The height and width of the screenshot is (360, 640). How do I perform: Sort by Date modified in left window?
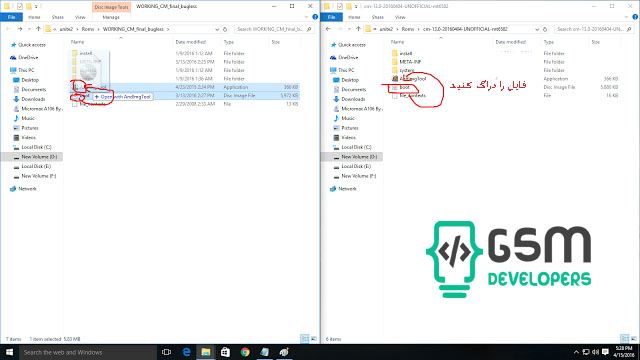tap(191, 42)
